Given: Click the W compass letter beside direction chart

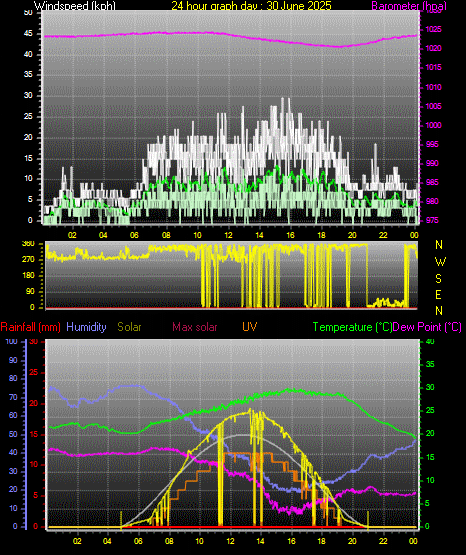Looking at the screenshot, I should tap(440, 262).
